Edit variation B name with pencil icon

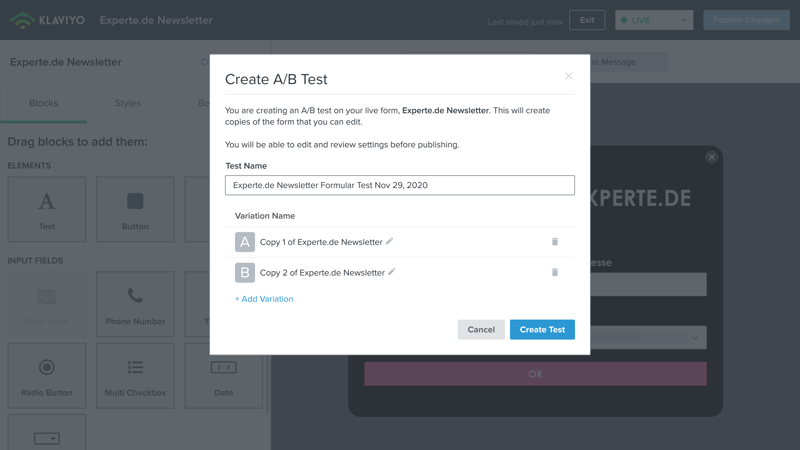coord(391,272)
